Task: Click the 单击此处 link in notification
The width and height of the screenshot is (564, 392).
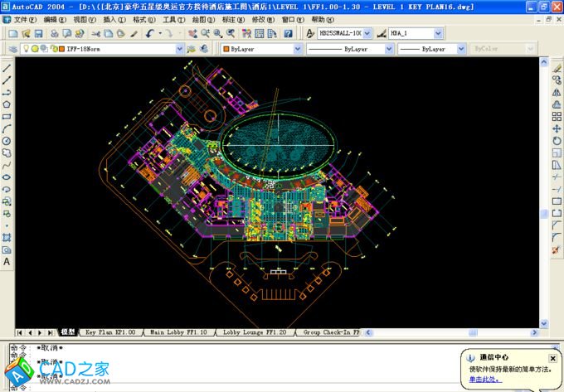Action: 485,379
